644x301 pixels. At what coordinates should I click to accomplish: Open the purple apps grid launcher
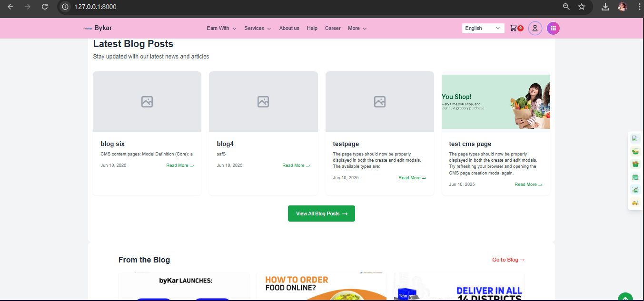coord(553,28)
